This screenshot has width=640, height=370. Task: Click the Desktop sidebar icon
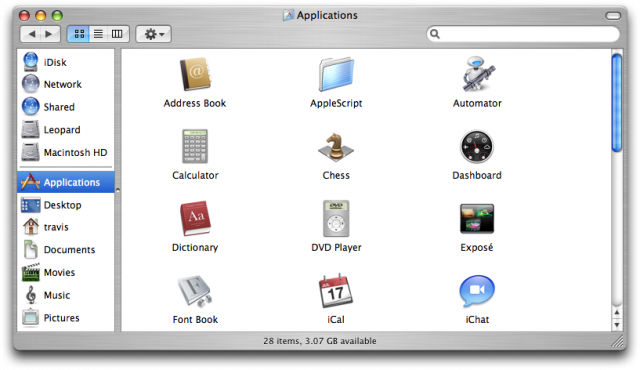point(31,205)
